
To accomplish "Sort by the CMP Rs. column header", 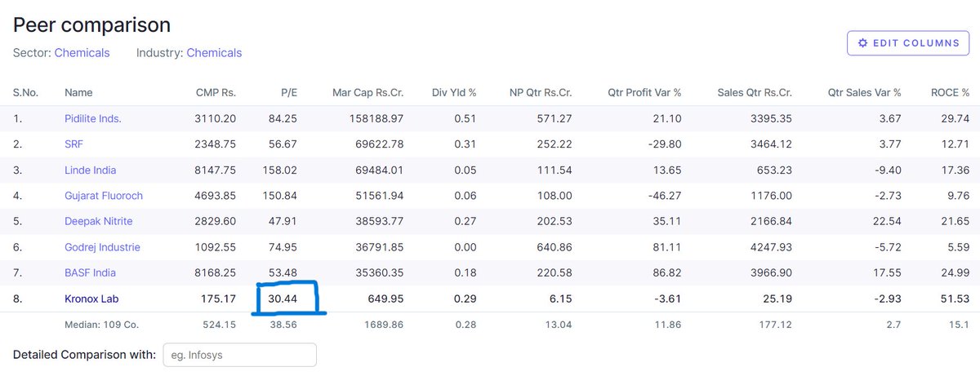I will pyautogui.click(x=216, y=93).
